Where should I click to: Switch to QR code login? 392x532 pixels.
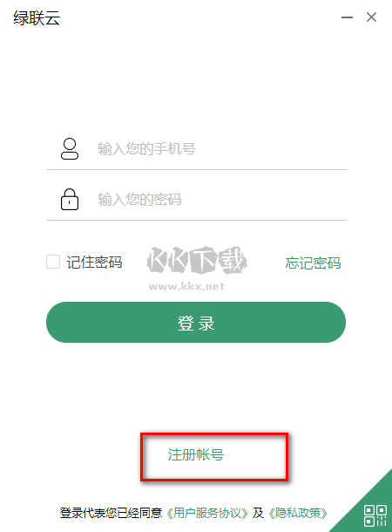375,515
